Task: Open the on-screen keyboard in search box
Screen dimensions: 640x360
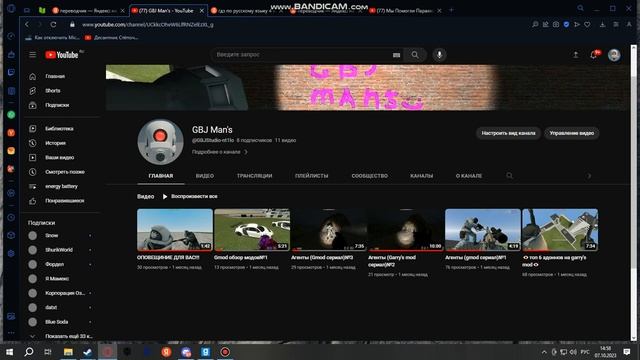Action: pos(396,55)
